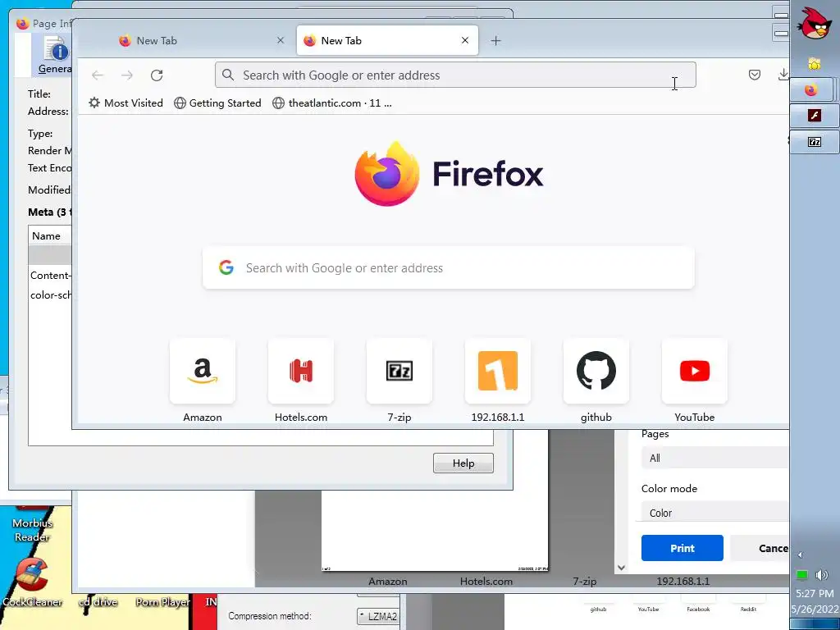The height and width of the screenshot is (630, 840).
Task: Click Help button in Page Info window
Action: (463, 463)
